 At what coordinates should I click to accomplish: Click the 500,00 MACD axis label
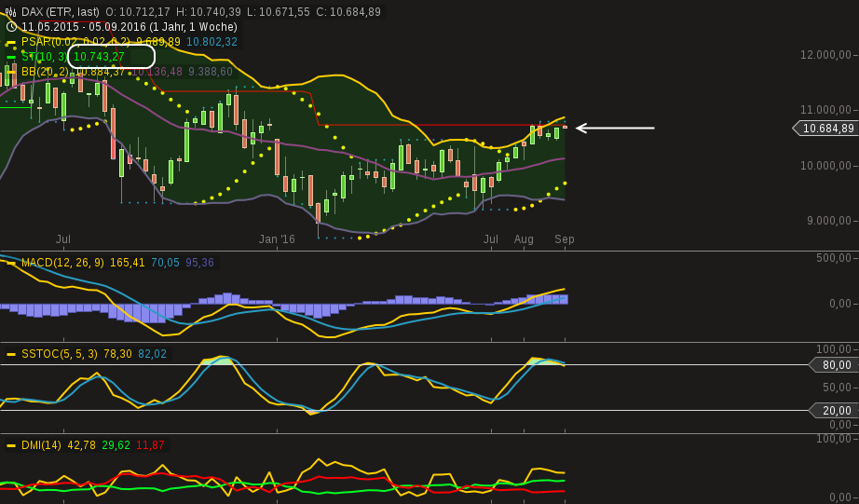pos(834,258)
